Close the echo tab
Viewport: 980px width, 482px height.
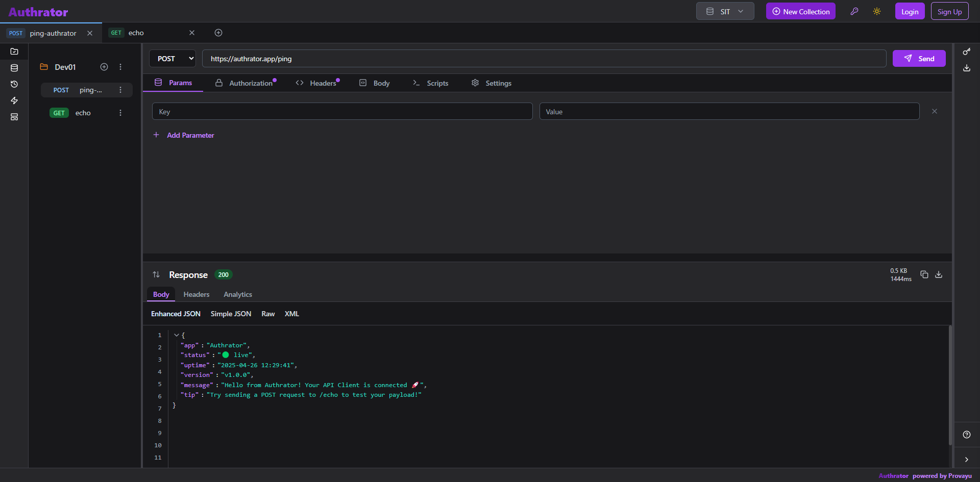tap(192, 33)
